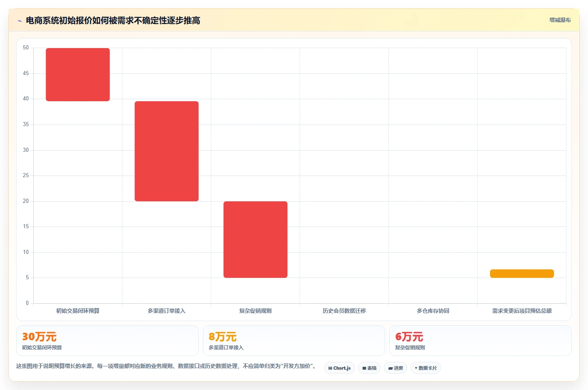The height and width of the screenshot is (390, 588).
Task: Click the y-axis value 30
Action: [x=26, y=150]
